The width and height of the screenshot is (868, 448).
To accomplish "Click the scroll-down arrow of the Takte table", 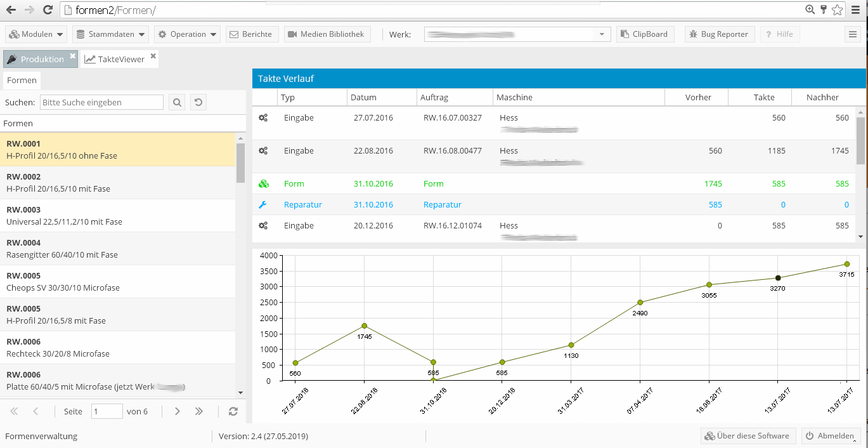I will 860,236.
